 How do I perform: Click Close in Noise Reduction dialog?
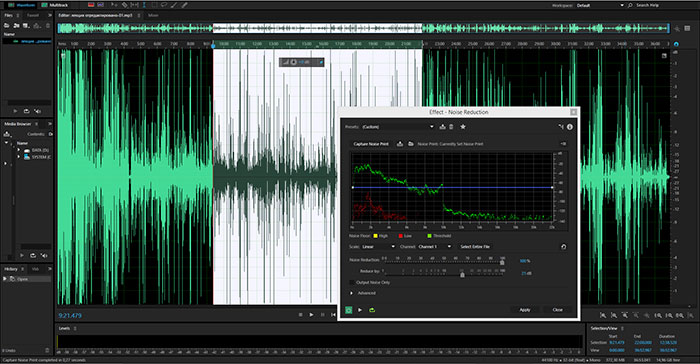558,310
